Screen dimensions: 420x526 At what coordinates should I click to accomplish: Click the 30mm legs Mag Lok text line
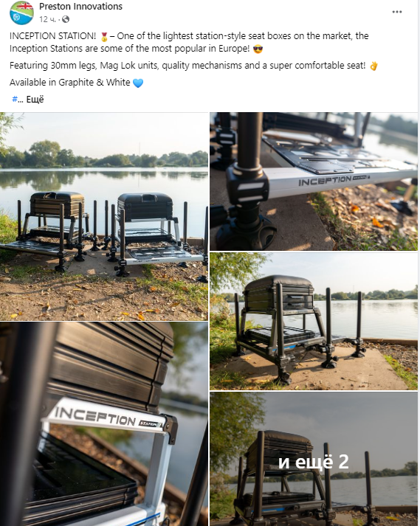pos(193,66)
